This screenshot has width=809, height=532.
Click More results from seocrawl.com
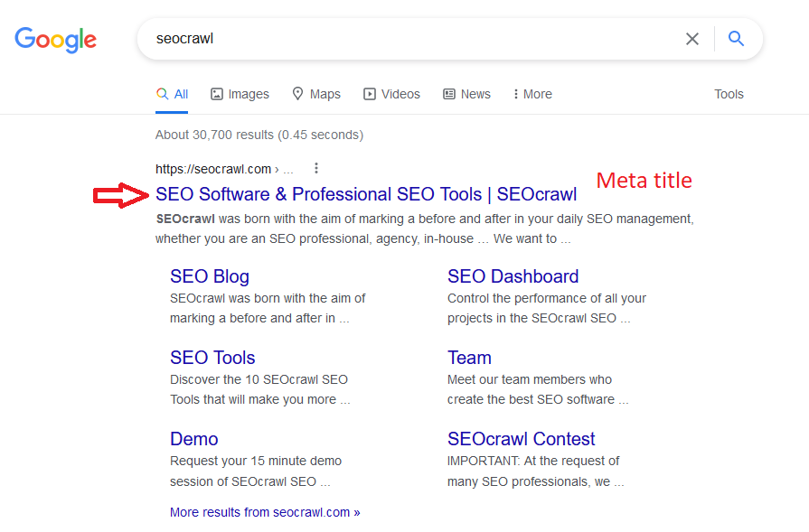pyautogui.click(x=265, y=511)
